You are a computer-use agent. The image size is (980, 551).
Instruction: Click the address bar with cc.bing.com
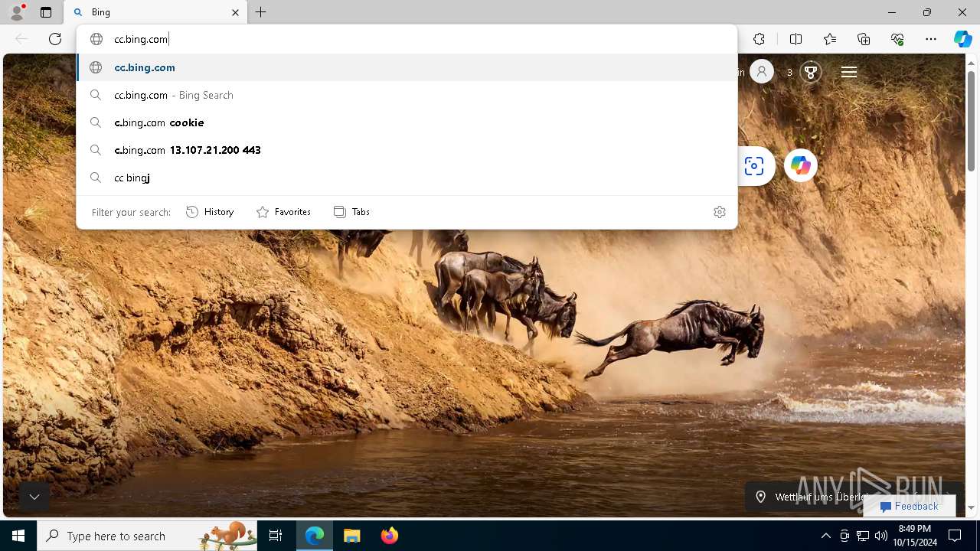(x=407, y=39)
